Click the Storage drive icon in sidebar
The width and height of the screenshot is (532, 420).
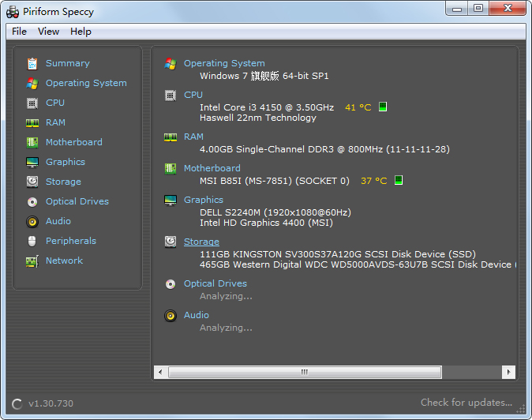pyautogui.click(x=32, y=182)
